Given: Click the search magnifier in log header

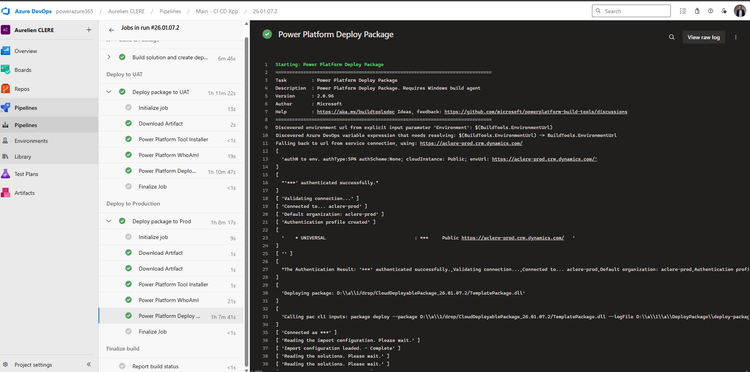Looking at the screenshot, I should (x=672, y=37).
